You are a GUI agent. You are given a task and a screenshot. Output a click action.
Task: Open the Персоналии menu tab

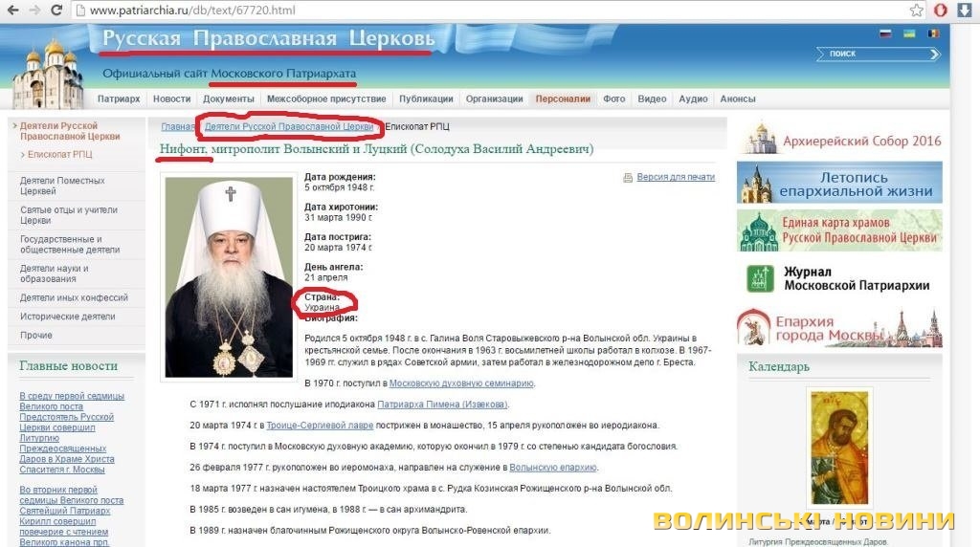tap(563, 98)
